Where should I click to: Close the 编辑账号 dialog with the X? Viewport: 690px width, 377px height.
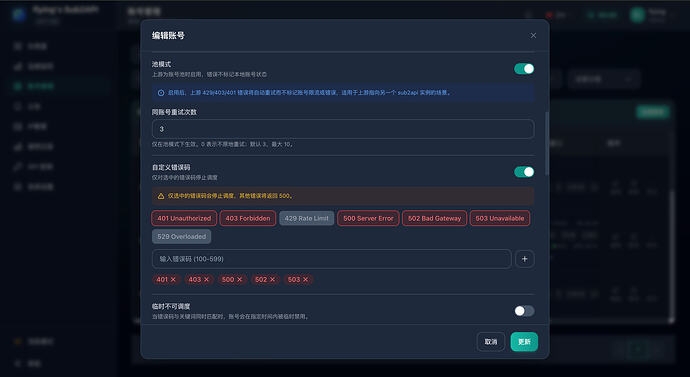[x=533, y=35]
